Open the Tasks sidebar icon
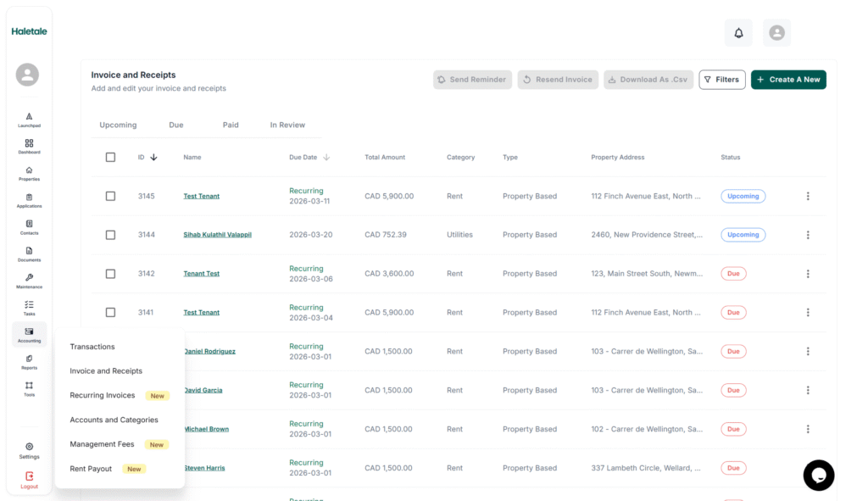Screen dimensions: 868x501 pos(29,308)
